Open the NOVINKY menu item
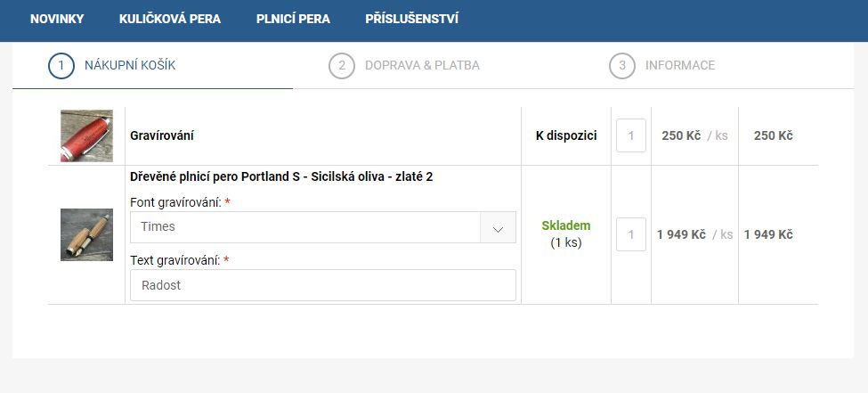Screen dimensions: 868x393 click(x=57, y=19)
